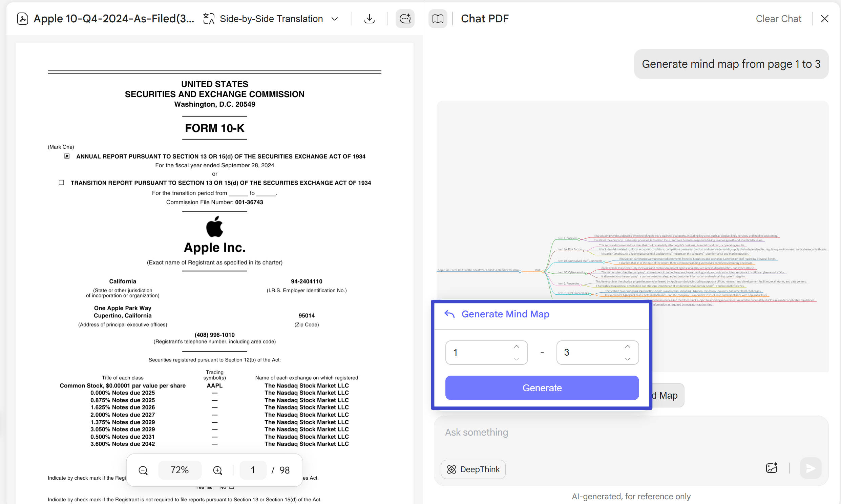Click the total pages count 98
This screenshot has height=504, width=841.
[285, 470]
